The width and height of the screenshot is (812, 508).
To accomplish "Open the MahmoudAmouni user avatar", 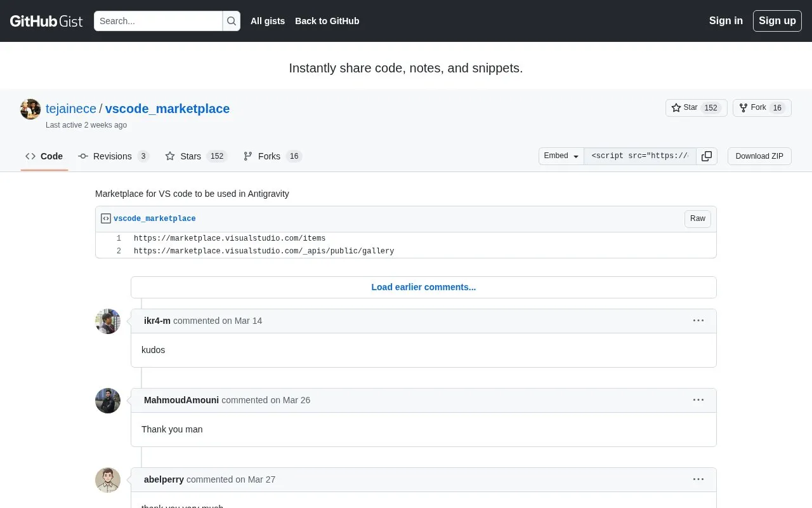I will (108, 401).
